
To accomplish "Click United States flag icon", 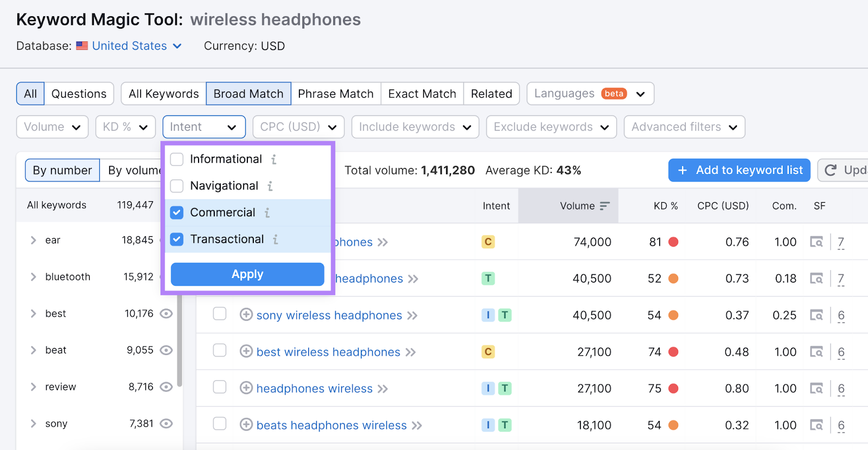I will pyautogui.click(x=82, y=46).
